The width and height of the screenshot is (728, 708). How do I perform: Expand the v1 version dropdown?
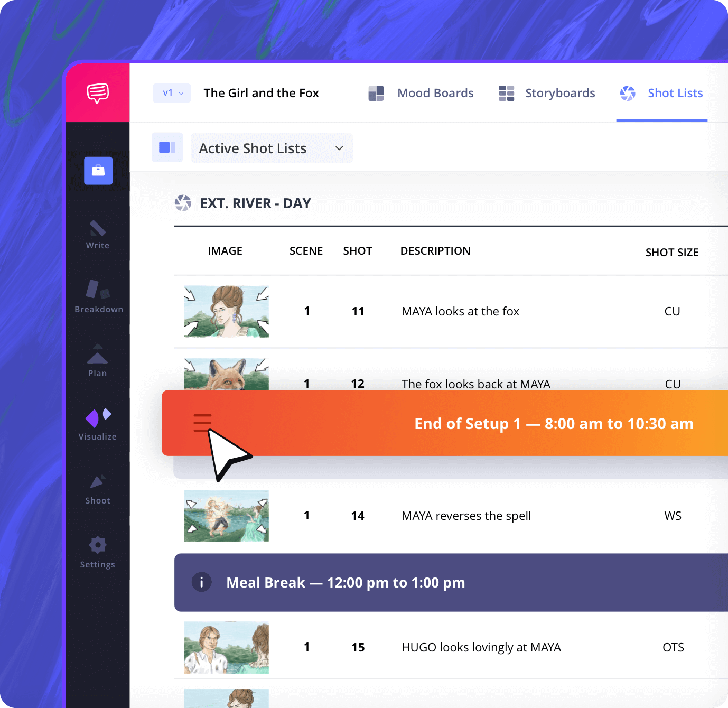[x=172, y=93]
